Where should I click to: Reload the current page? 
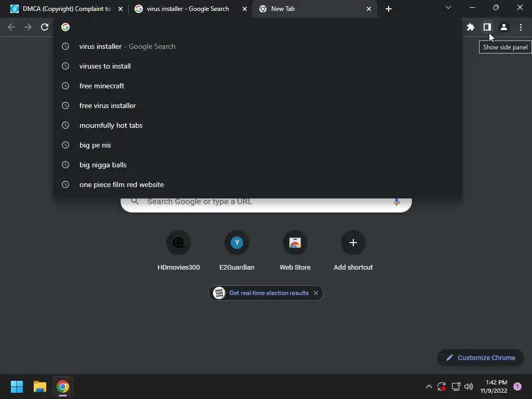click(45, 27)
